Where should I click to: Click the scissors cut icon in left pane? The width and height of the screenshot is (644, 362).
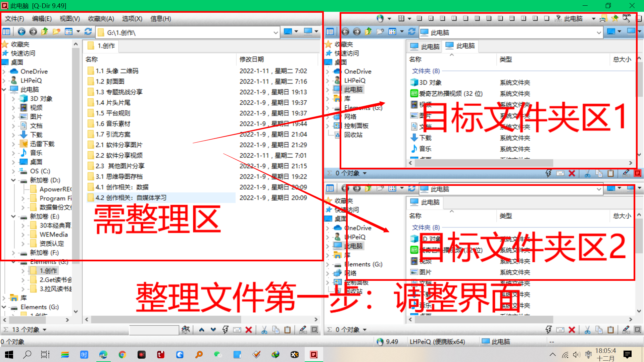264,330
